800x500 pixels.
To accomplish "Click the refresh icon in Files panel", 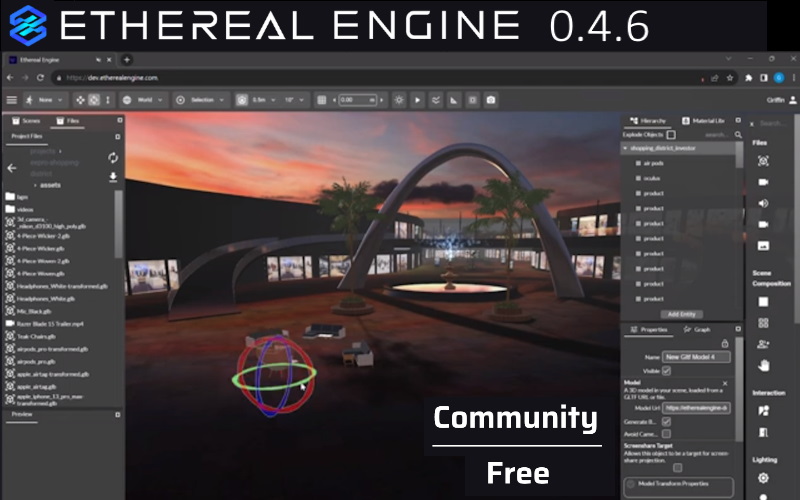I will pyautogui.click(x=113, y=158).
